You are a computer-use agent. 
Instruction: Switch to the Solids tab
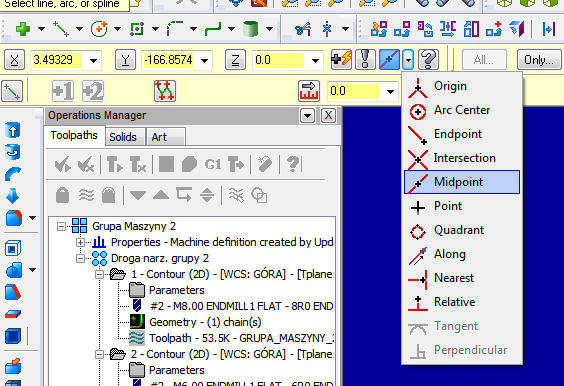tap(123, 137)
